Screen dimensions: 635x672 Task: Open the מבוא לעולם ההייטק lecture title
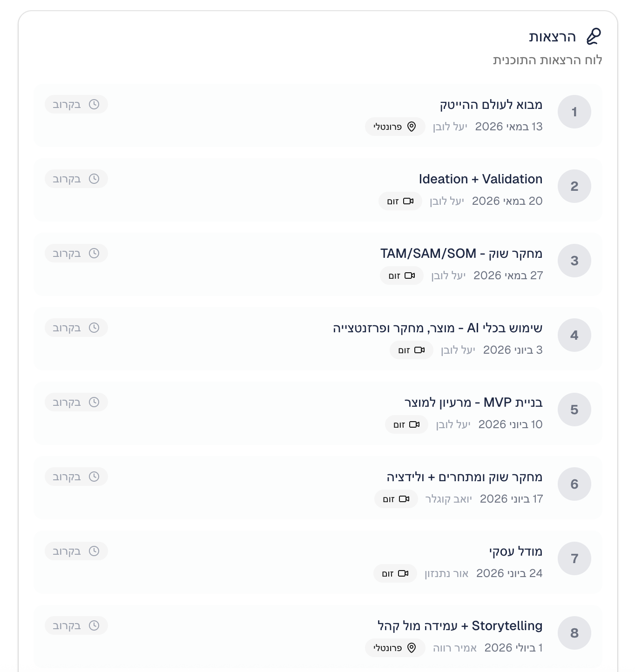491,105
